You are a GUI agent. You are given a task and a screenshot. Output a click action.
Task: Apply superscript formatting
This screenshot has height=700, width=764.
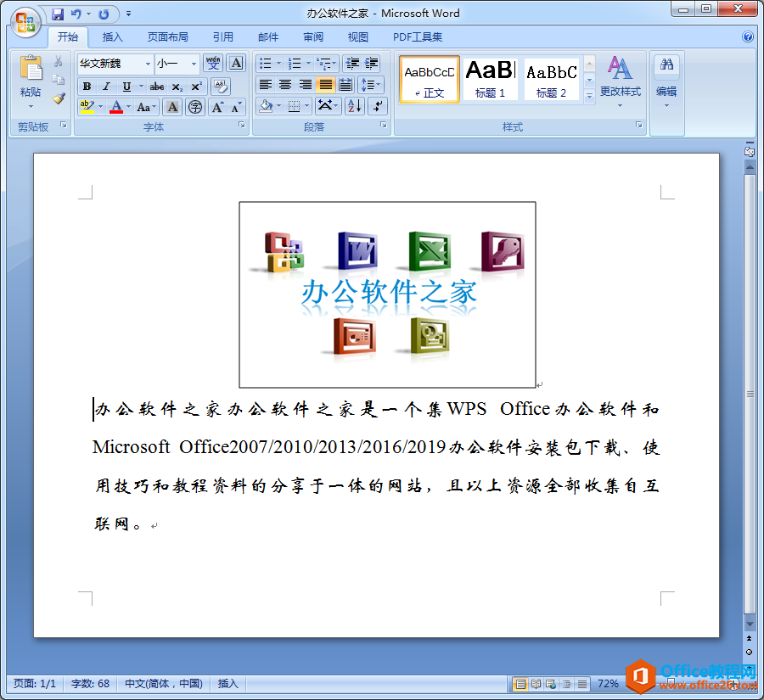coord(196,86)
